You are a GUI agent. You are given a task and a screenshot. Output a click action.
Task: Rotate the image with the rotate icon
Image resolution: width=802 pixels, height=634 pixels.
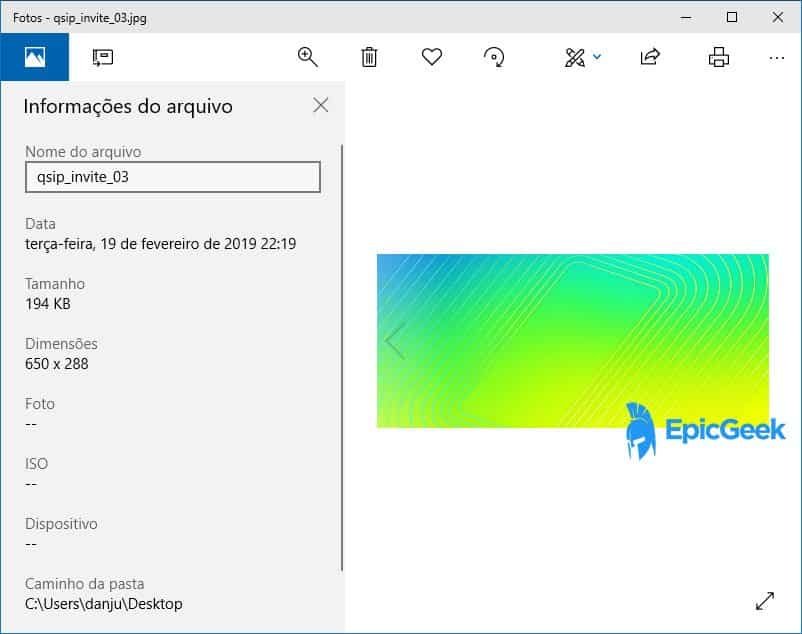click(494, 57)
